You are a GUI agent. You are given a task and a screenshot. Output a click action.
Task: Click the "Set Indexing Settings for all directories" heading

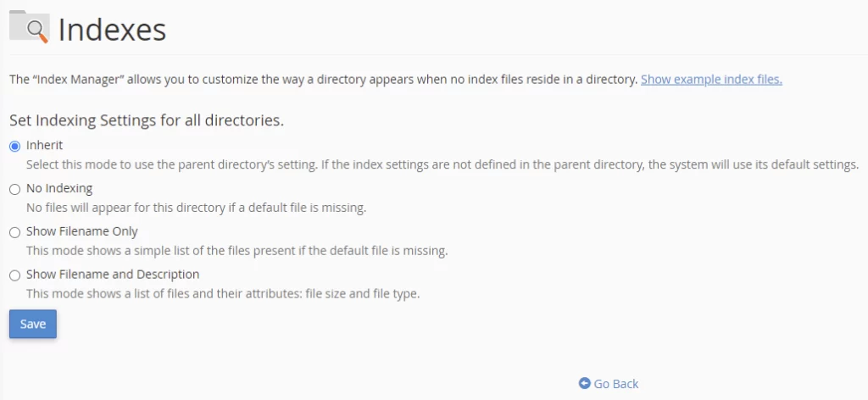[146, 120]
